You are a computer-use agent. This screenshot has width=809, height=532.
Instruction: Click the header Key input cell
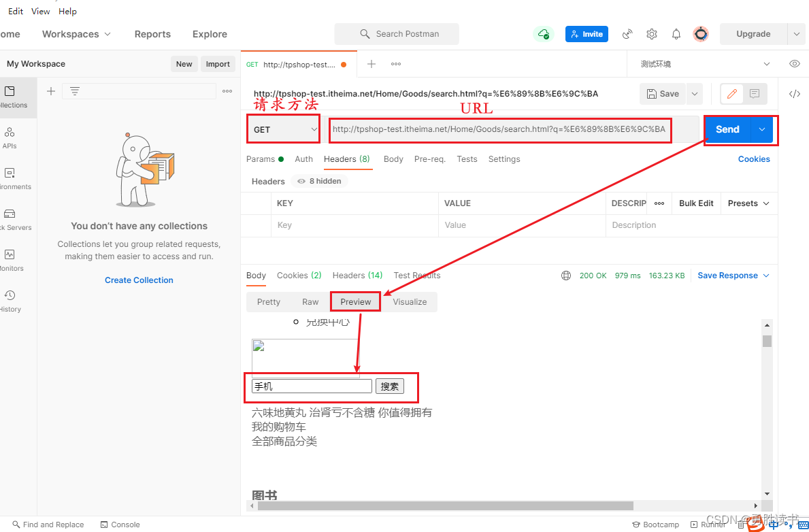point(354,225)
